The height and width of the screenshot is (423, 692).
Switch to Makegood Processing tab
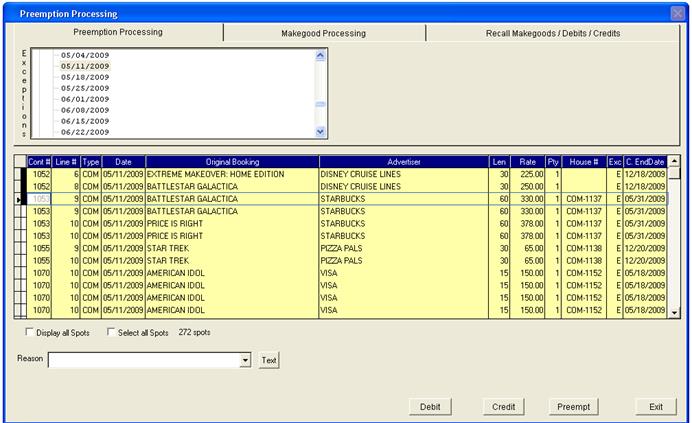click(x=323, y=33)
